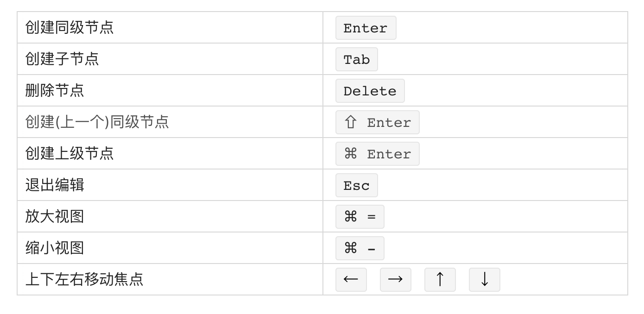The width and height of the screenshot is (644, 314).
Task: Click the Command minus key badge
Action: click(360, 248)
